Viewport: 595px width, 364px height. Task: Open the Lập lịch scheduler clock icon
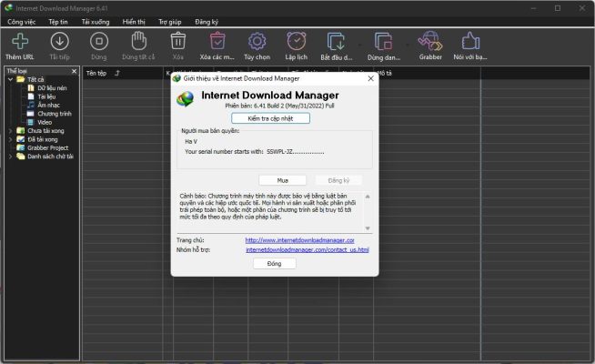click(x=296, y=41)
